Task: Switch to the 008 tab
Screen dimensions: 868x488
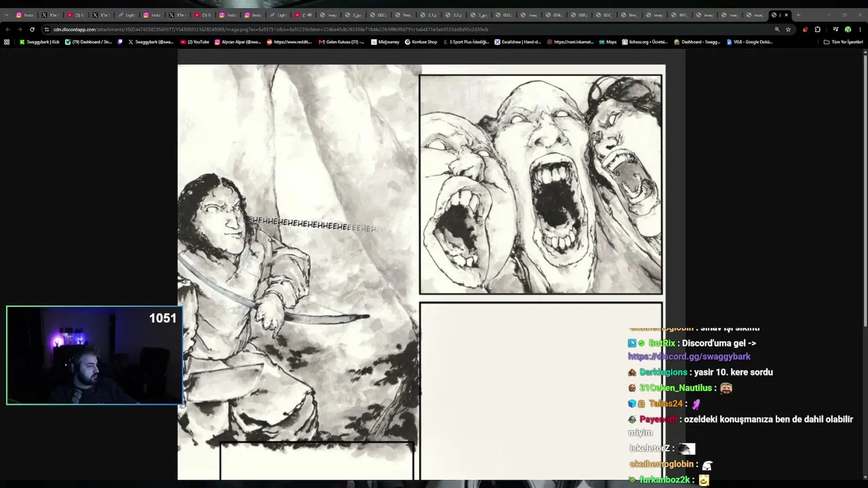Action: [580, 15]
